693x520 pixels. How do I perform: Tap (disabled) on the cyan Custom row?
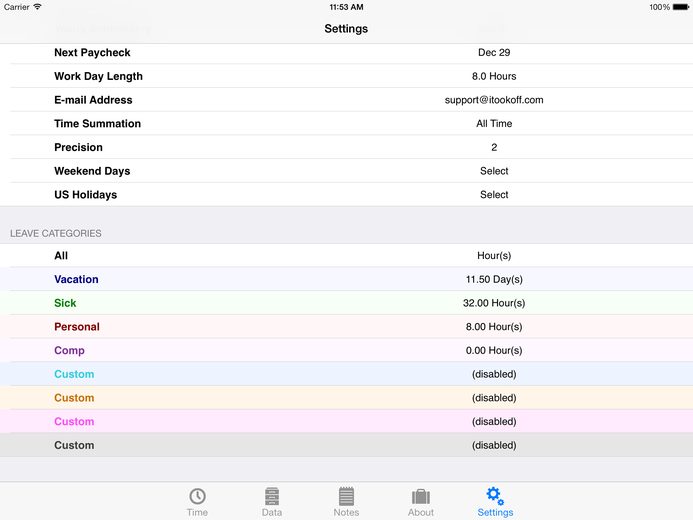click(x=494, y=374)
